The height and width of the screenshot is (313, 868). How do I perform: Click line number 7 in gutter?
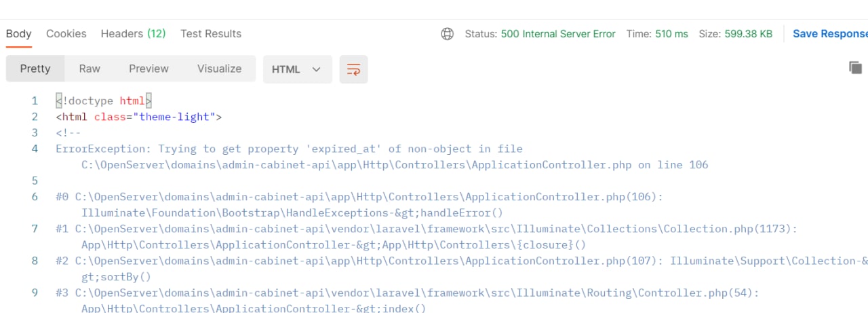35,229
